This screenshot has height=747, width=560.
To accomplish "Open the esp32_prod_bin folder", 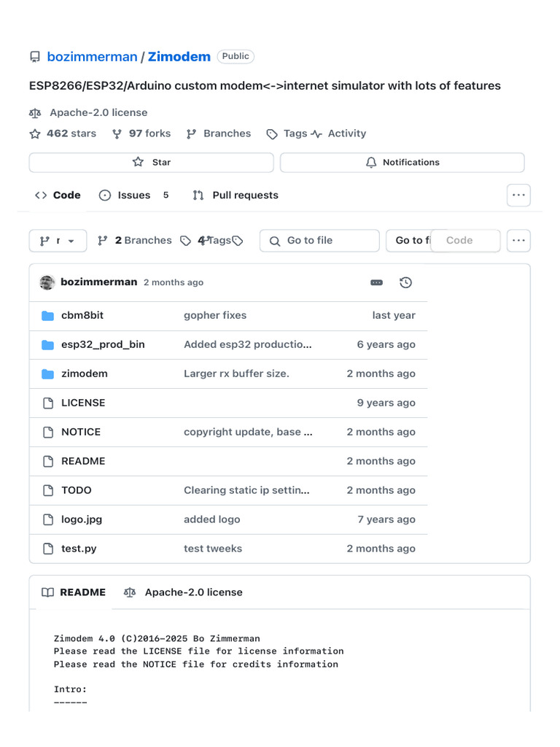I will [103, 344].
